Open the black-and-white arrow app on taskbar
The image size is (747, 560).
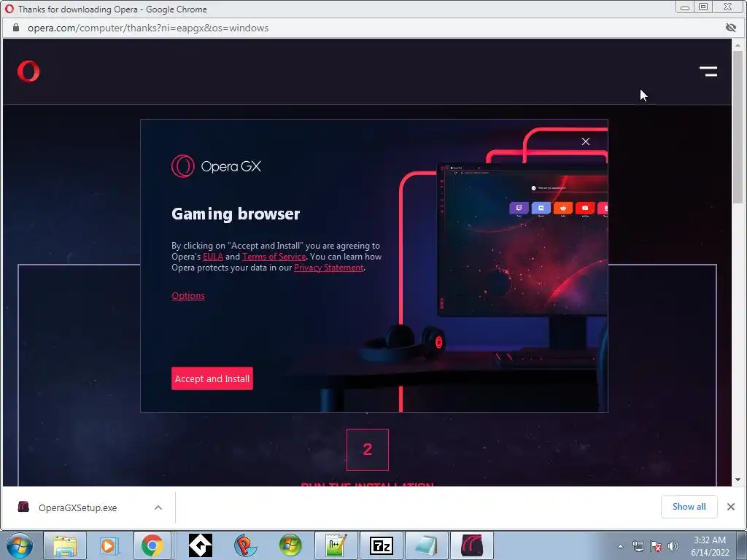201,545
